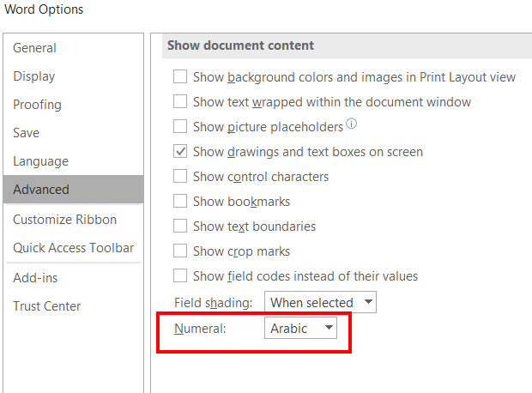Go to Proofing options category

tap(38, 105)
